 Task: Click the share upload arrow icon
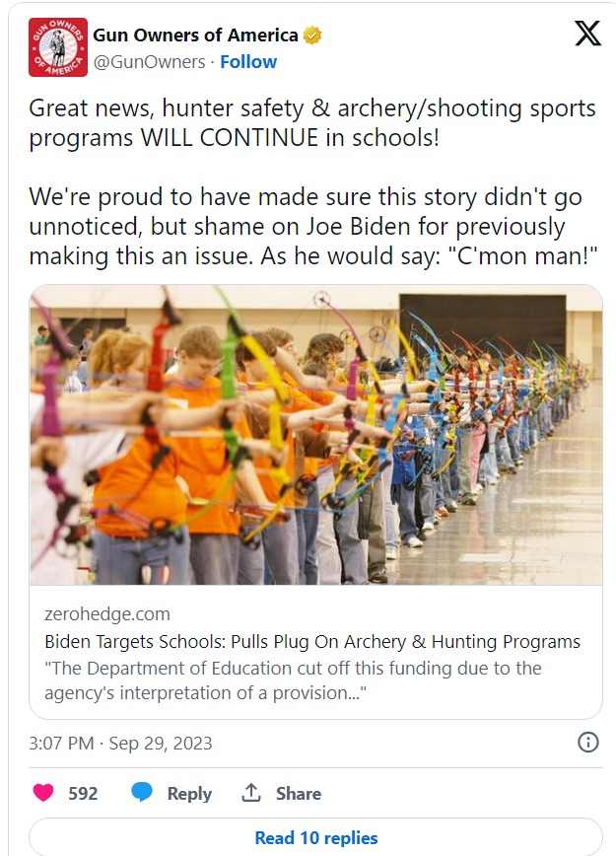click(251, 792)
